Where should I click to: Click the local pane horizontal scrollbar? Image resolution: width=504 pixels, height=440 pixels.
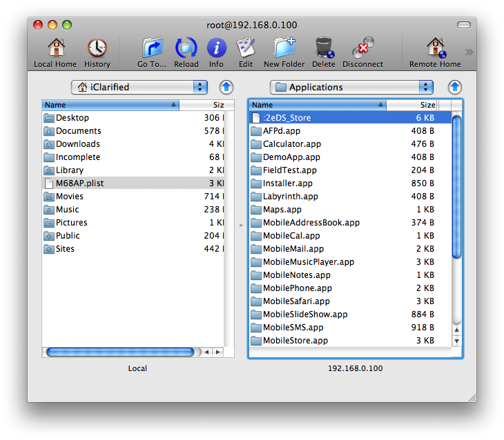[x=119, y=352]
